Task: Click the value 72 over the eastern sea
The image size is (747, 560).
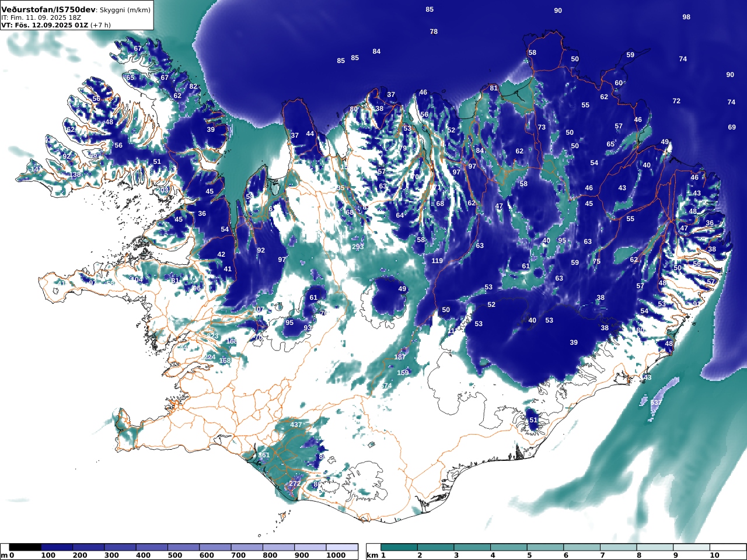Action: coord(676,101)
